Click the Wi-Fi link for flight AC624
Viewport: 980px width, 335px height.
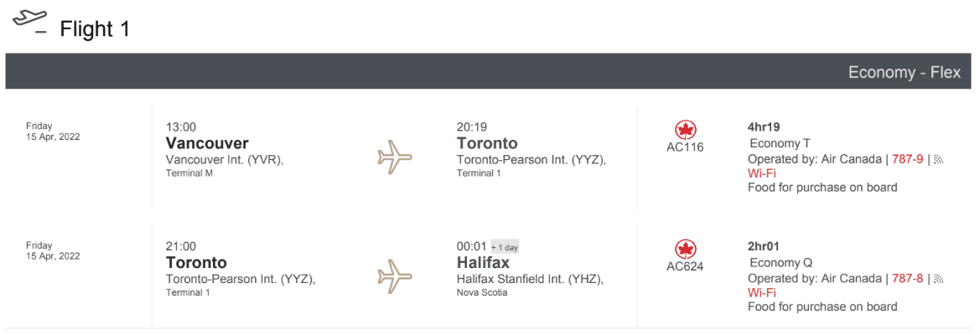click(761, 293)
